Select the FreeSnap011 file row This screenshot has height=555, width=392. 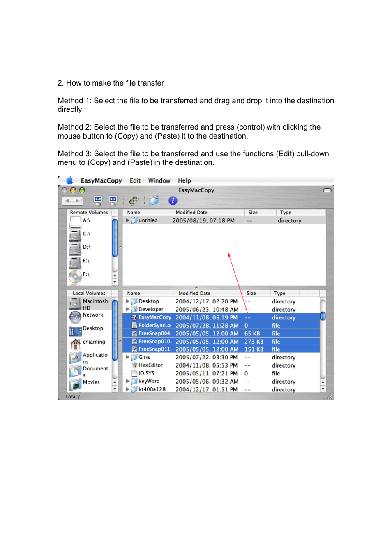[221, 349]
